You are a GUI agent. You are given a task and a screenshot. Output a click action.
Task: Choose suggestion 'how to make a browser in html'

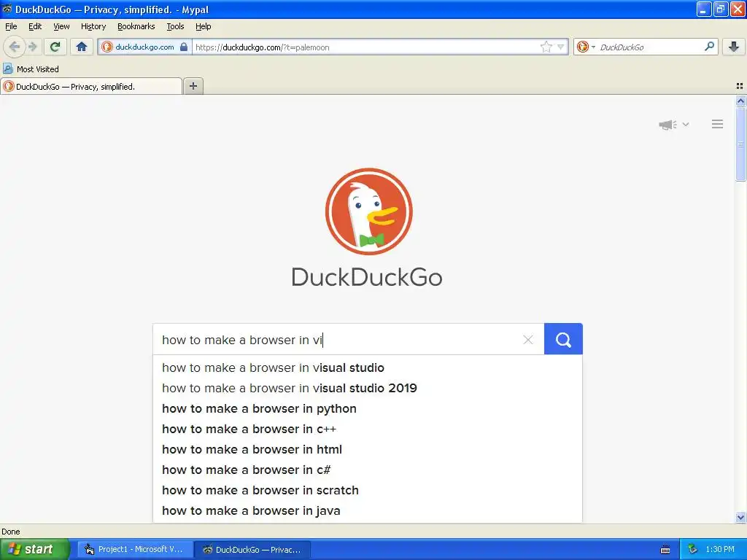368,449
